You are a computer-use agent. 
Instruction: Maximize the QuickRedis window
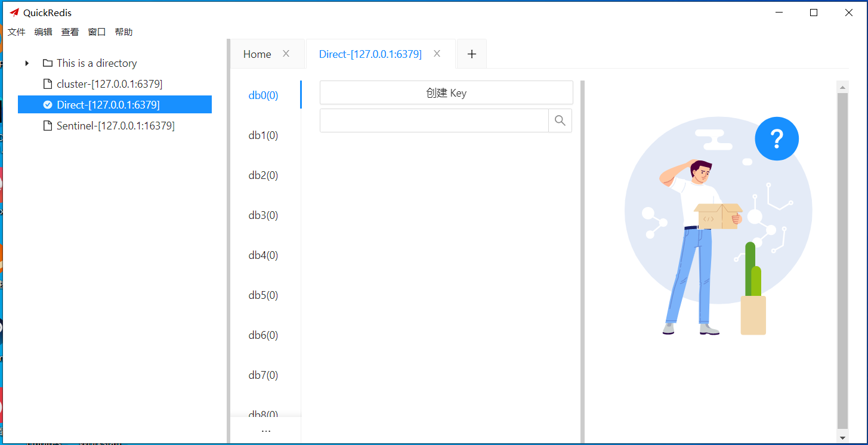(x=814, y=13)
